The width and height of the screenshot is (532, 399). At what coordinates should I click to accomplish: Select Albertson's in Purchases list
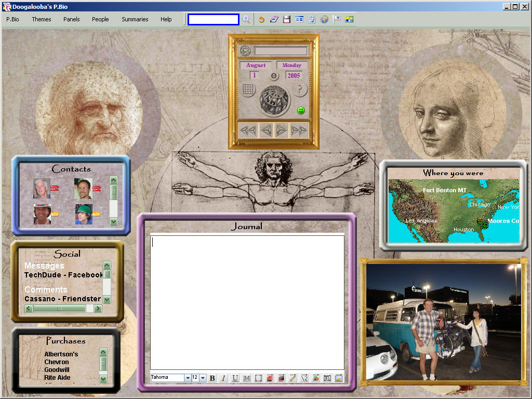tap(61, 354)
